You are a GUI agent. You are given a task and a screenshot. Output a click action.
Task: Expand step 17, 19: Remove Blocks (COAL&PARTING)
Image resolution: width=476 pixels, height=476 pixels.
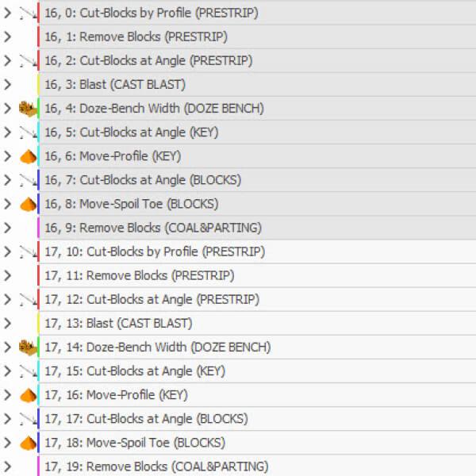pos(7,466)
